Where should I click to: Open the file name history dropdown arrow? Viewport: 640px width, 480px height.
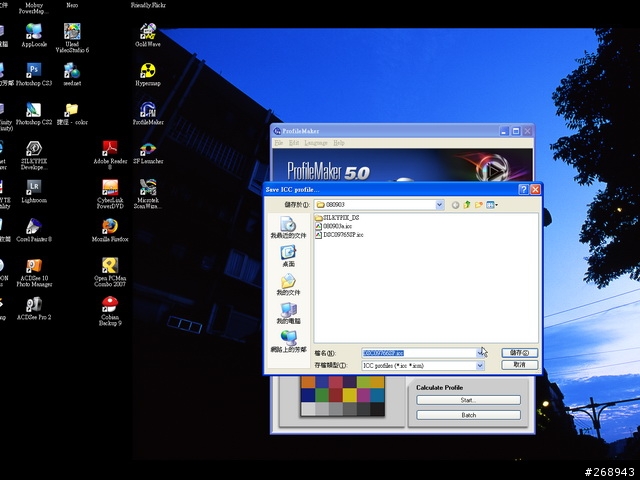click(x=480, y=353)
